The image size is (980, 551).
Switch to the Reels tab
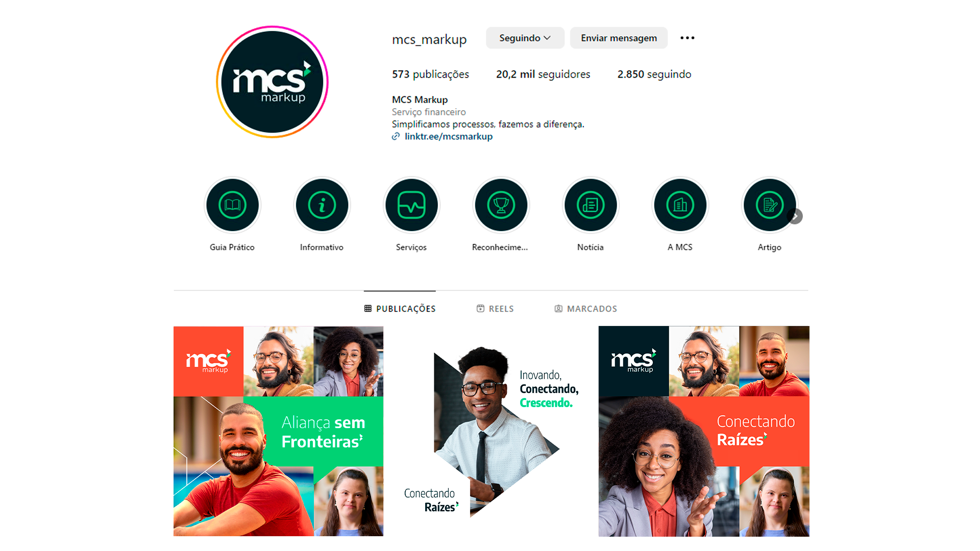pyautogui.click(x=495, y=309)
